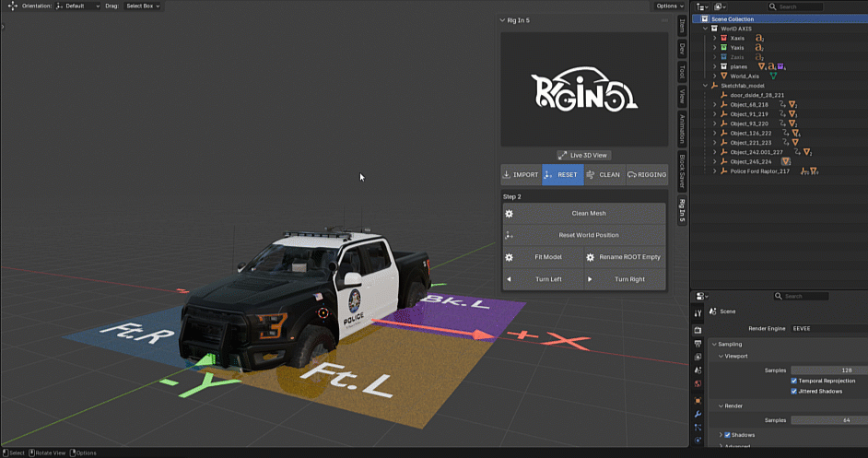Screen dimensions: 868x458
Task: Click the gear icon on Clean Mesh
Action: pos(510,214)
